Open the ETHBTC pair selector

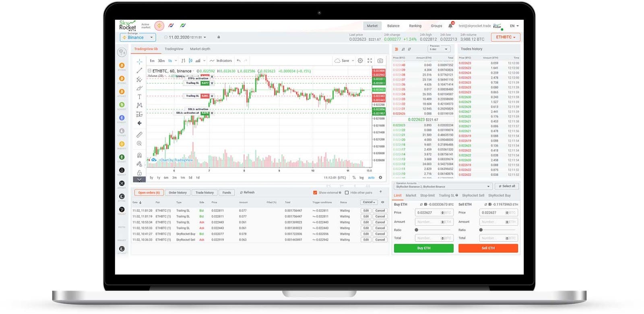coord(506,37)
